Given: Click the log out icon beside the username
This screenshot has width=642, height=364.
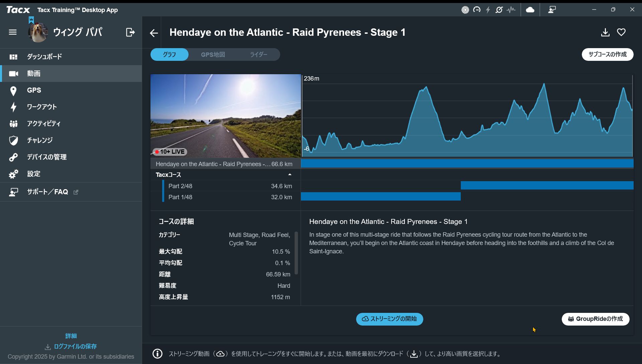Looking at the screenshot, I should tap(130, 32).
